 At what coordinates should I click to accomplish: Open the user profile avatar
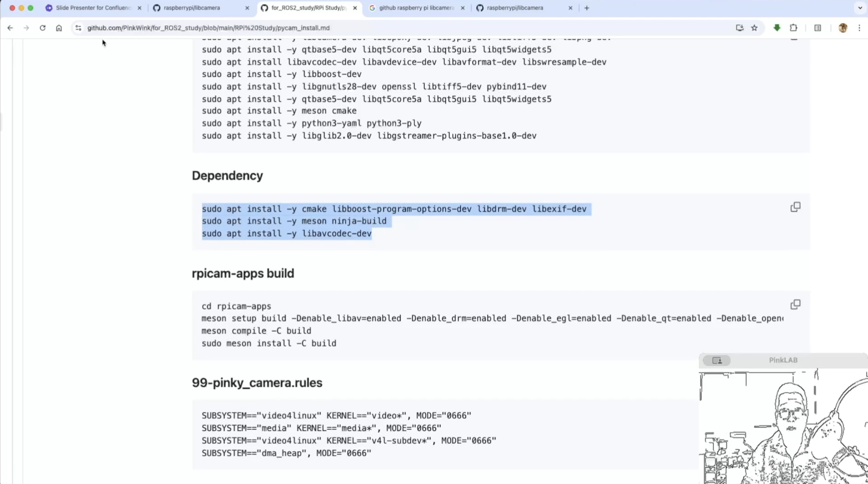(843, 28)
